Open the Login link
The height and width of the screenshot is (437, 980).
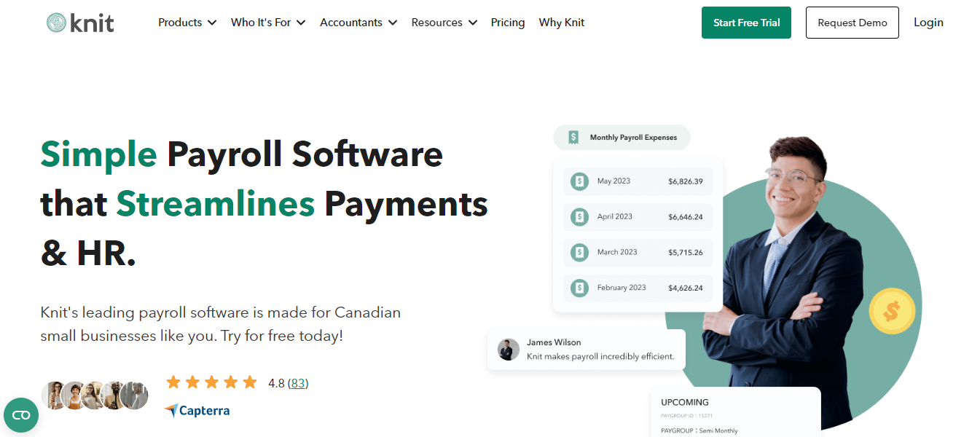pos(928,23)
